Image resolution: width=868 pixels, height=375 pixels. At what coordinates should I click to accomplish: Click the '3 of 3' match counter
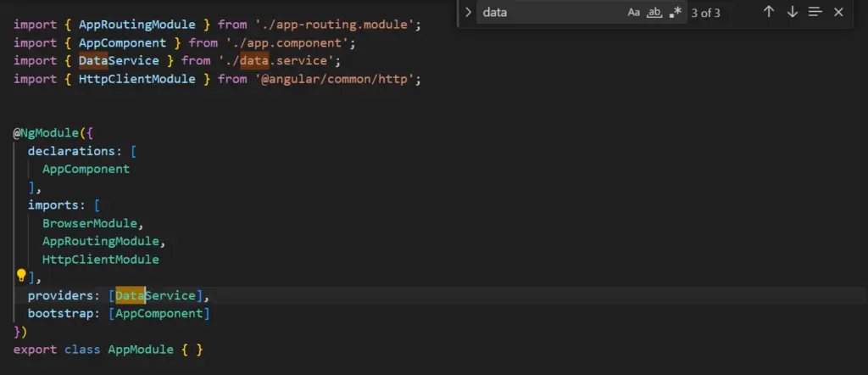pos(706,13)
